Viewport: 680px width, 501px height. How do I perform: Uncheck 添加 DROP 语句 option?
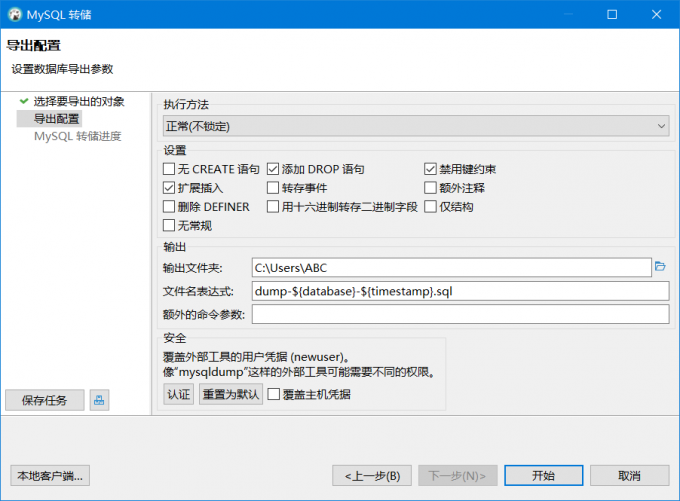(273, 169)
